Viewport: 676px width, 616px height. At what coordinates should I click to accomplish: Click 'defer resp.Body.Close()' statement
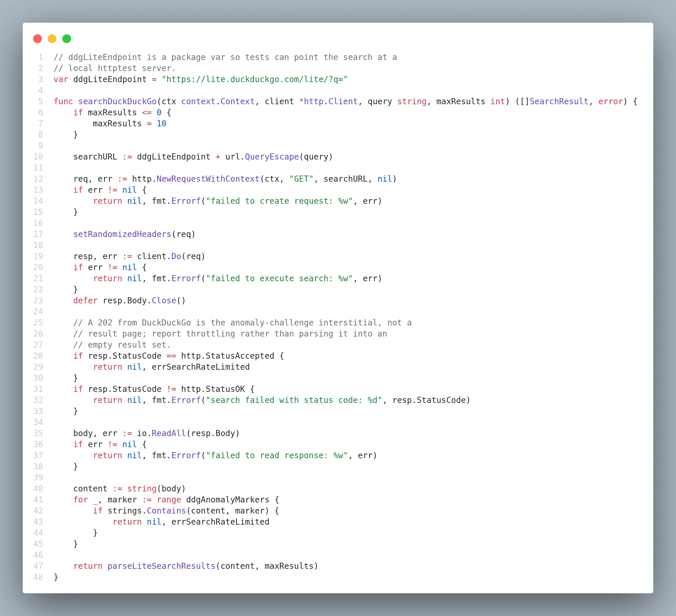130,301
